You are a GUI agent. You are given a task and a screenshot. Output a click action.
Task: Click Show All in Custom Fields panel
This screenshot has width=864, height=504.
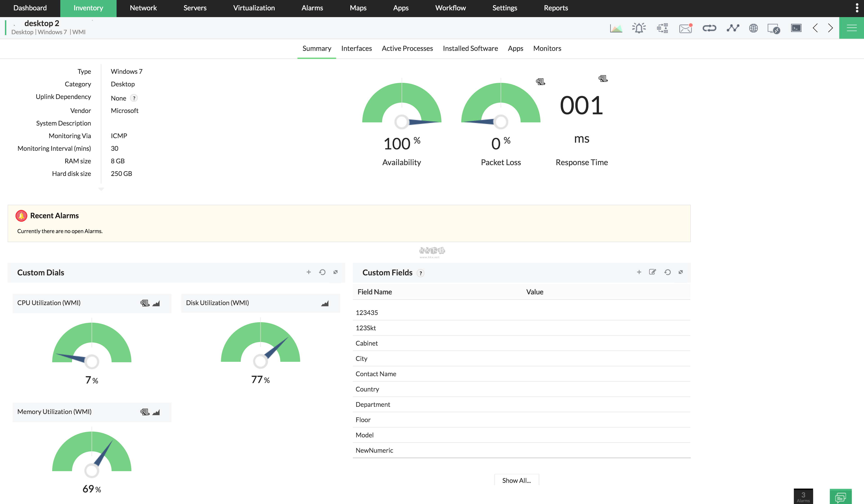[x=516, y=480]
